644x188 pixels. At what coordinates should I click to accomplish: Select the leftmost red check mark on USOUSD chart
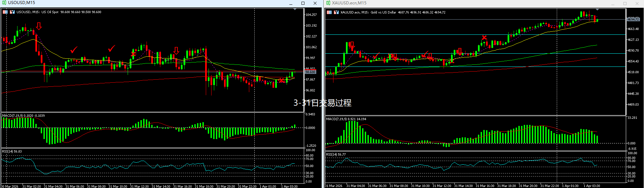click(74, 50)
